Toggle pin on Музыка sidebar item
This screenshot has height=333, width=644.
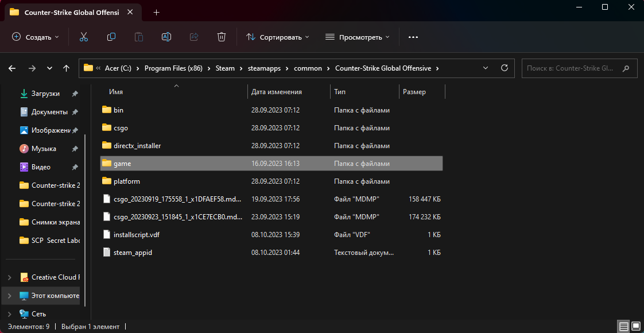coord(75,149)
